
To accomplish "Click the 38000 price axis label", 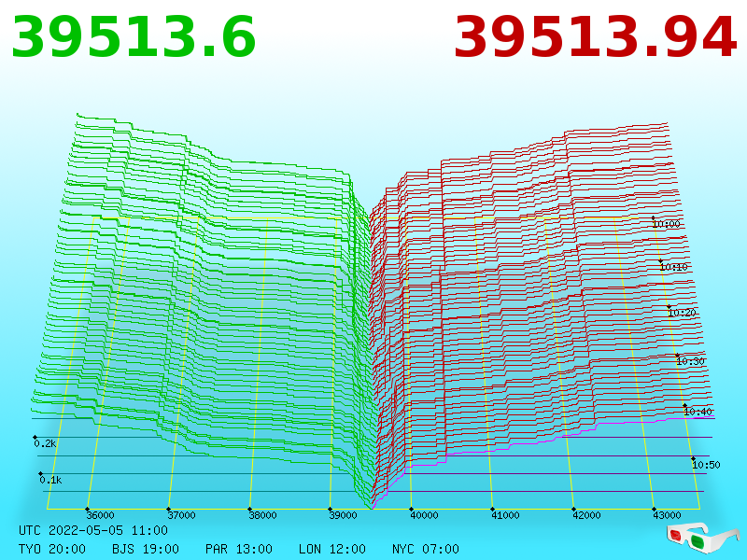I will point(262,515).
